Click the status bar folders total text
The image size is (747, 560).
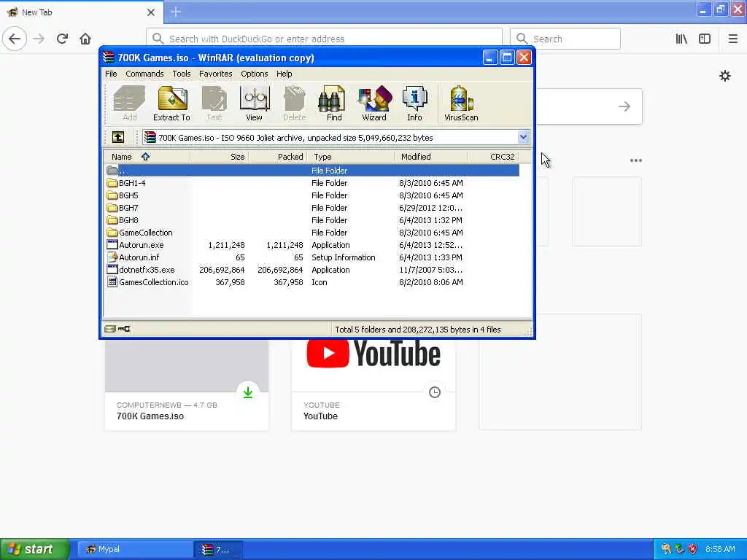[418, 329]
